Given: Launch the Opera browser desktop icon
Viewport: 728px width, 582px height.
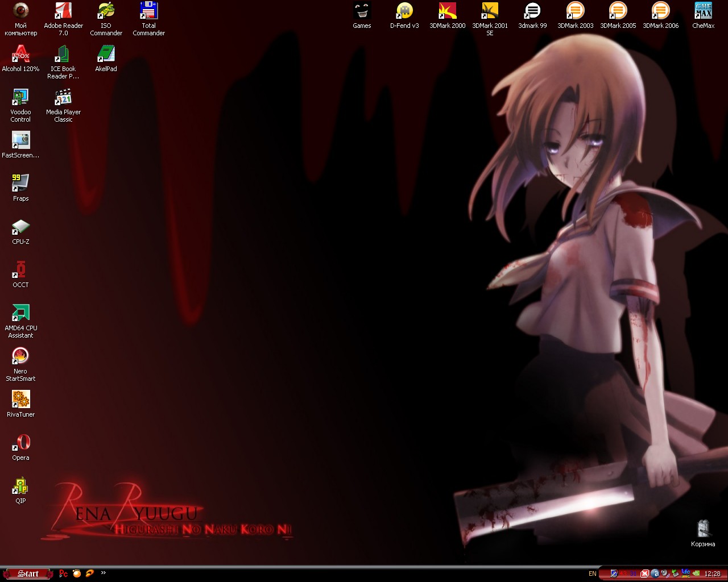Looking at the screenshot, I should point(20,447).
